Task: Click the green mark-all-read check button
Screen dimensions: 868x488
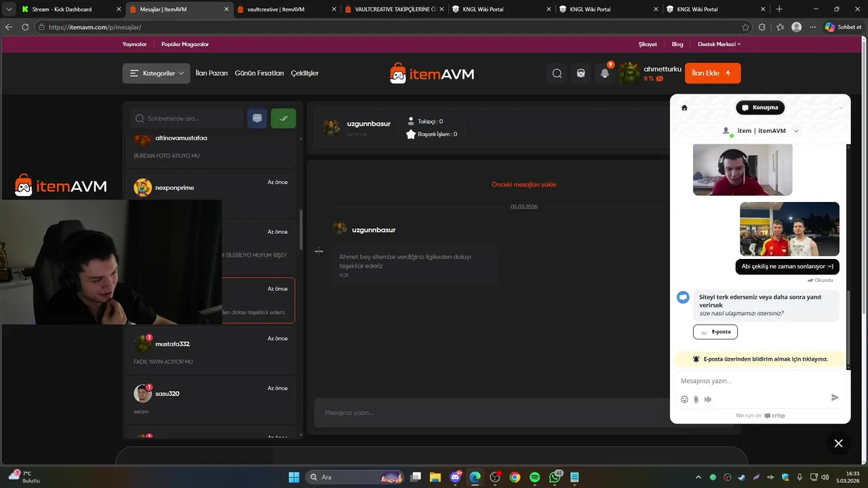Action: pos(283,118)
